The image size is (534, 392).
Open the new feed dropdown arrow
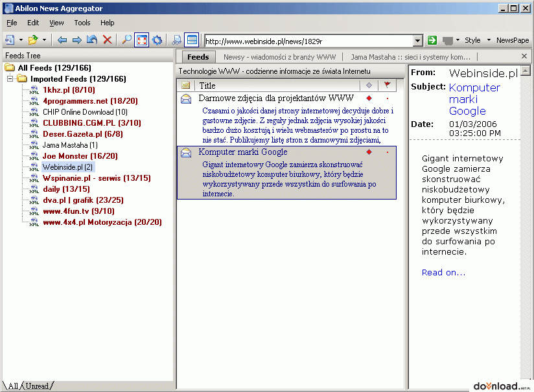pos(21,40)
